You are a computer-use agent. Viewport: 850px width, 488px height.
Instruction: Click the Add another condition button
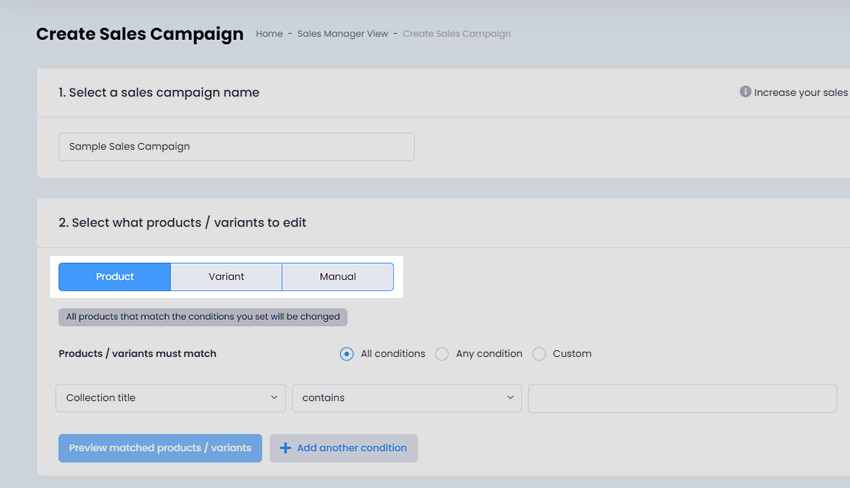[x=344, y=448]
